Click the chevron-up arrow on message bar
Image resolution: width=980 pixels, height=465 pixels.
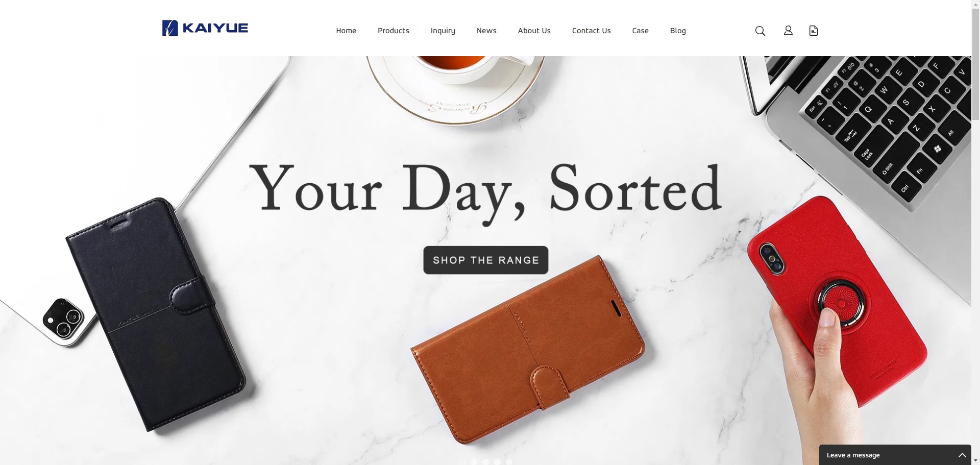tap(962, 455)
